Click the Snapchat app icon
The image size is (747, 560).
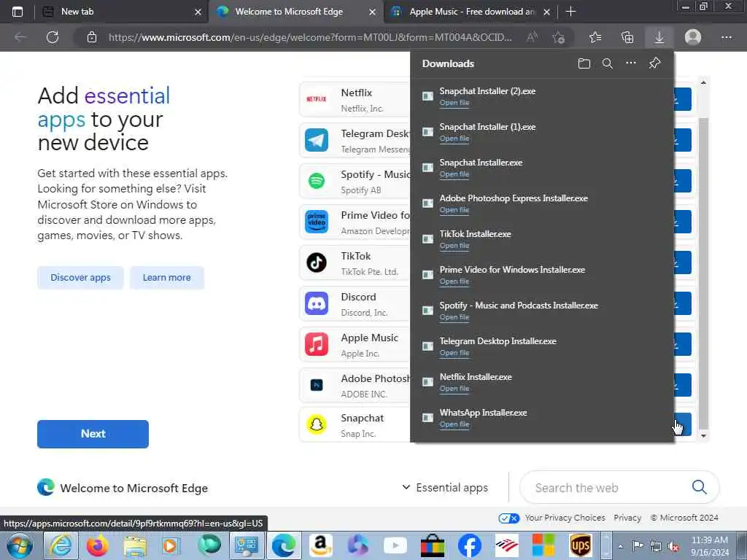317,424
